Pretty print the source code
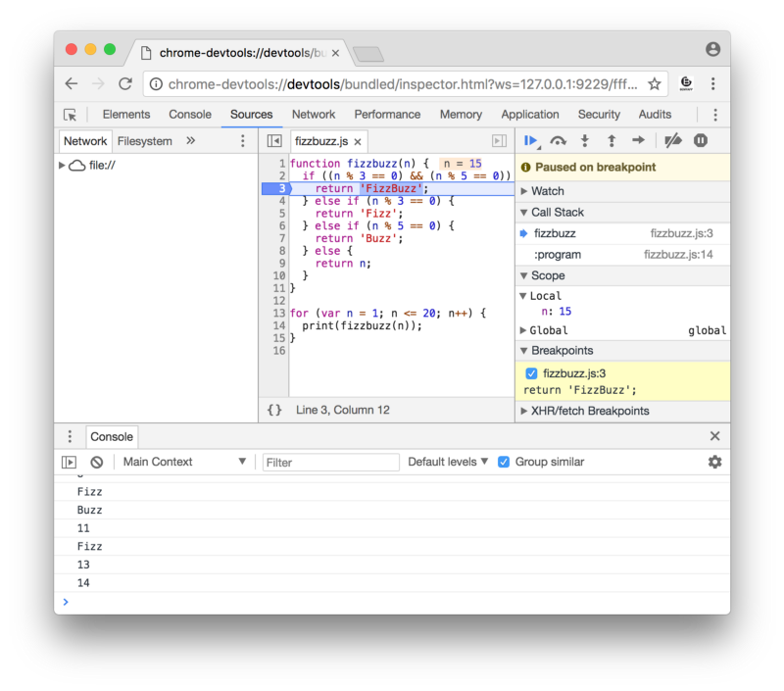 coord(274,410)
